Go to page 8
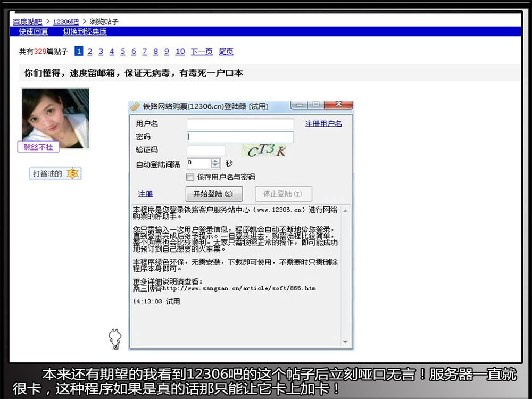This screenshot has width=532, height=399. [156, 52]
